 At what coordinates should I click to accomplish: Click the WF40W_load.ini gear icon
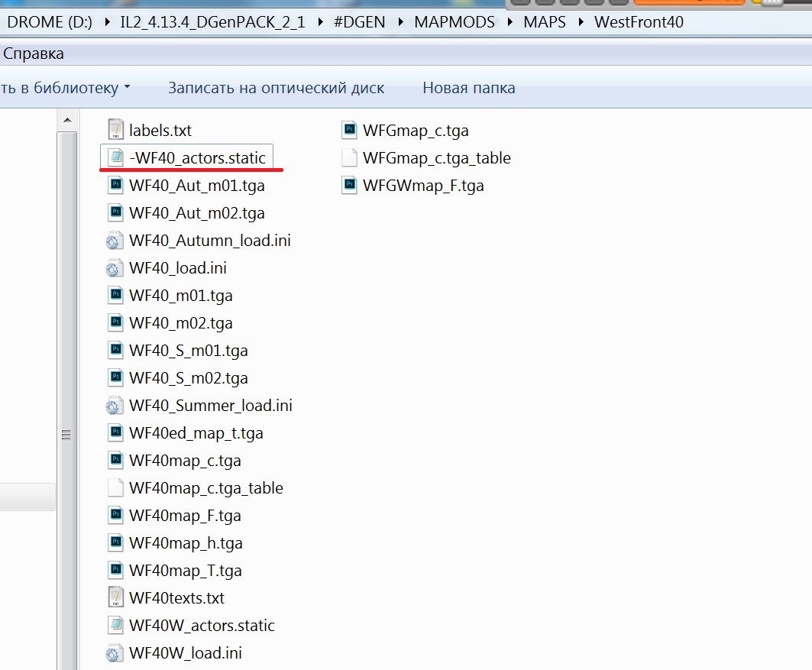tap(115, 653)
